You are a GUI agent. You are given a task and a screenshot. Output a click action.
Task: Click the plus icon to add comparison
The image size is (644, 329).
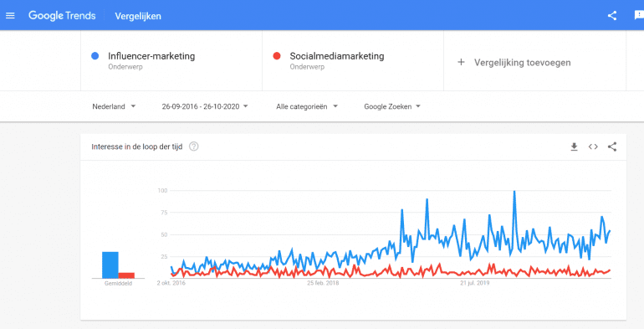[461, 62]
